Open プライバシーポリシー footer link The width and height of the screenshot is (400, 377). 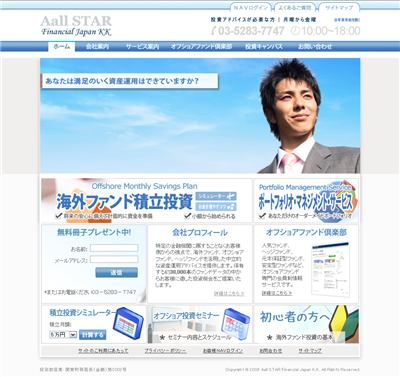(x=165, y=351)
